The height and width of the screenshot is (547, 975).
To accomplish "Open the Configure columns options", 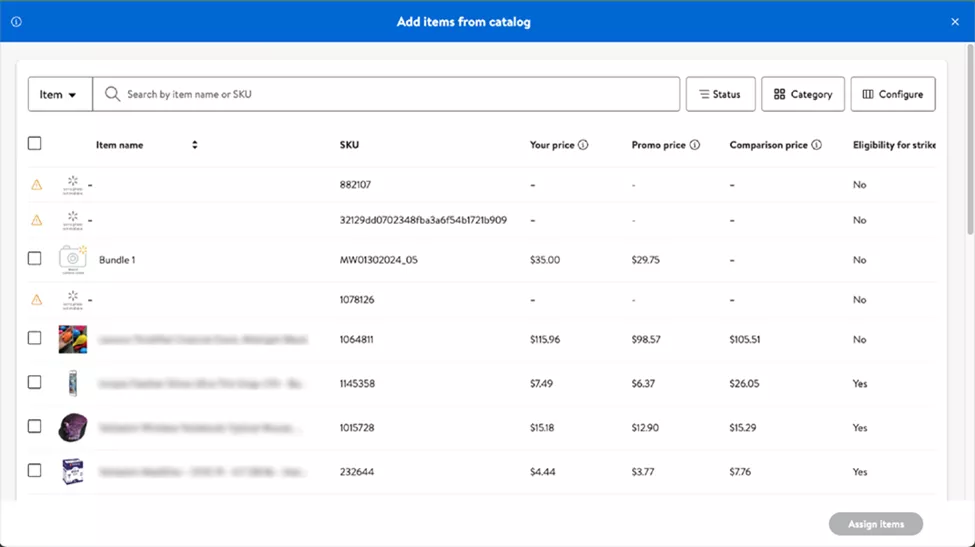I will (x=893, y=94).
